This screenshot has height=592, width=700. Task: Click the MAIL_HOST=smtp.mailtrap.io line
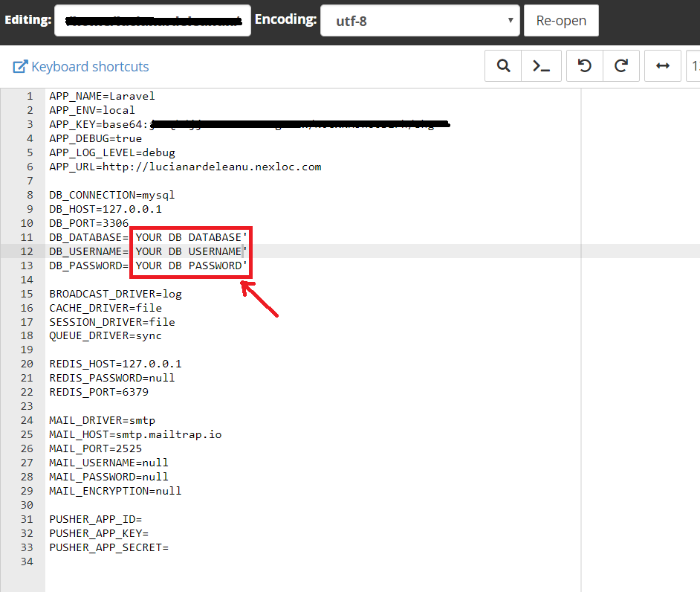[x=135, y=434]
